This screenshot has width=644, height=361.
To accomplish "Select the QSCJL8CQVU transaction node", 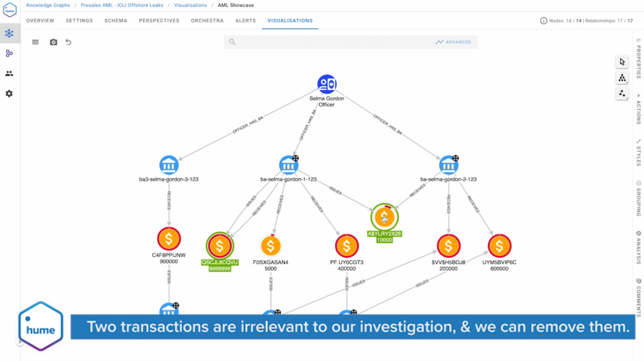I will click(x=219, y=245).
